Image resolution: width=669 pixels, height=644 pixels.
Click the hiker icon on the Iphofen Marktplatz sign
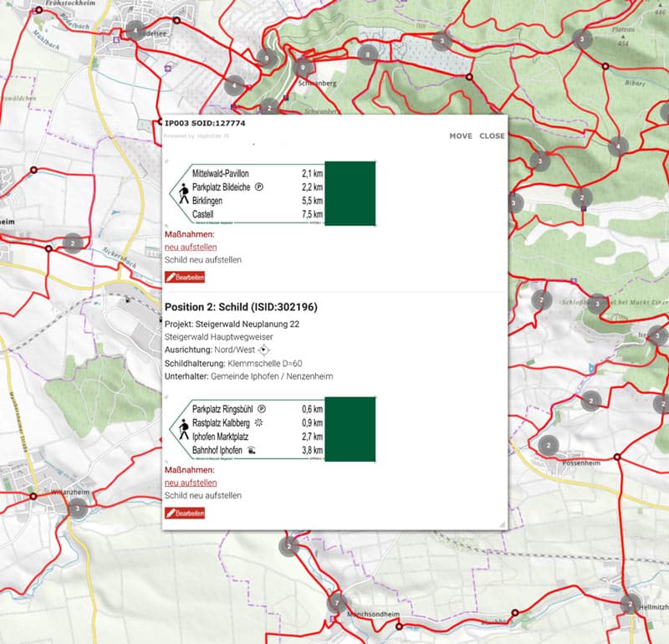click(x=182, y=430)
